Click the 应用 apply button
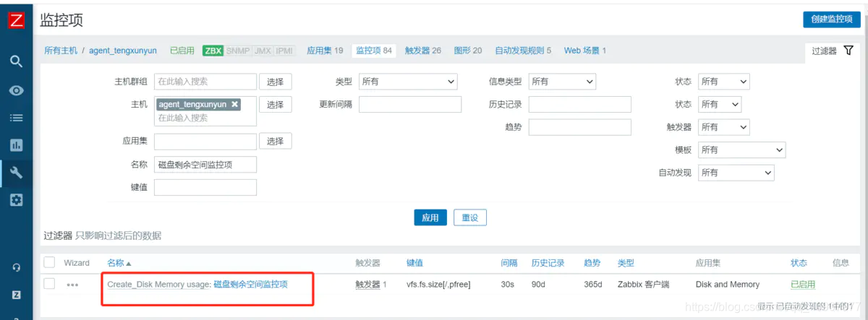This screenshot has width=868, height=320. [430, 217]
